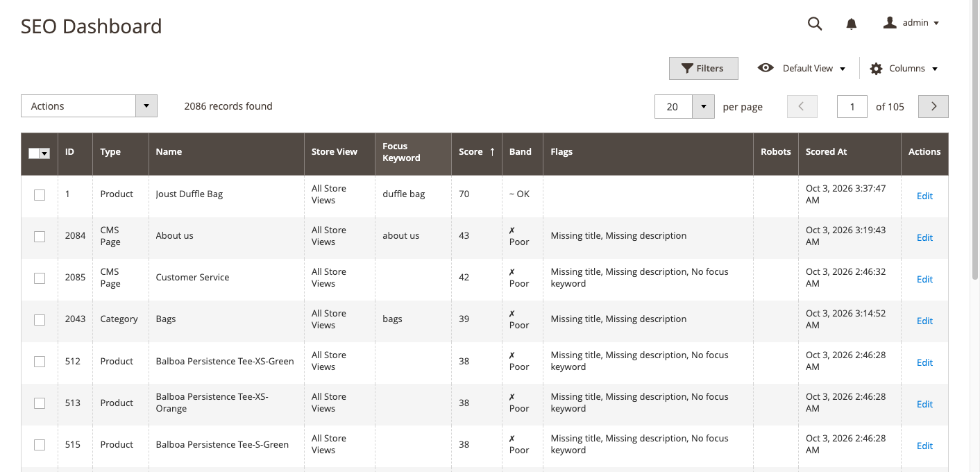Sort by the ID column header
Image resolution: width=980 pixels, height=472 pixels.
(75, 153)
